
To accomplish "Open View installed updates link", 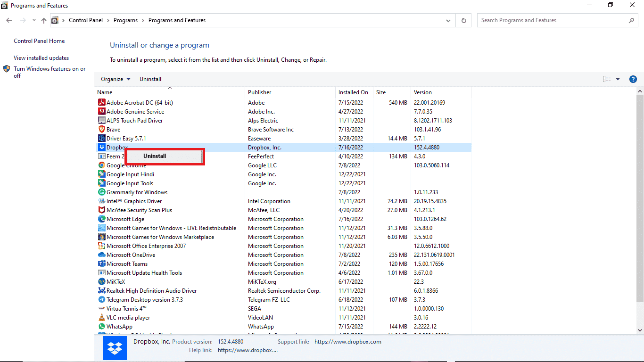I will tap(41, 58).
